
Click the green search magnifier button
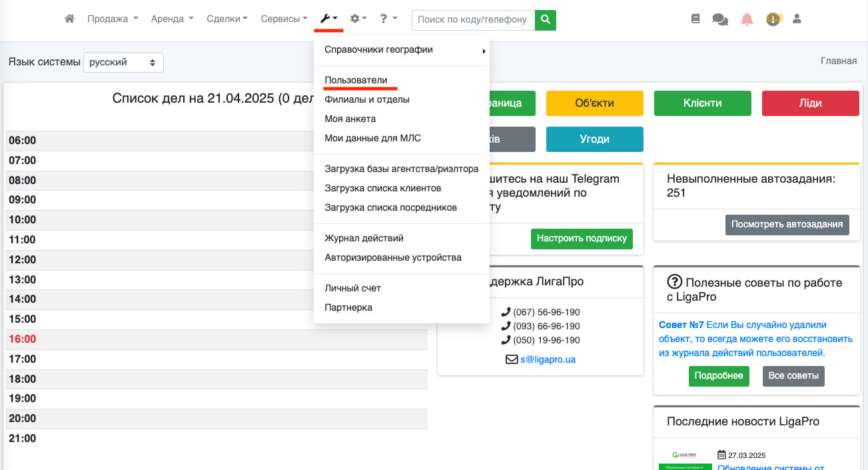[x=546, y=20]
